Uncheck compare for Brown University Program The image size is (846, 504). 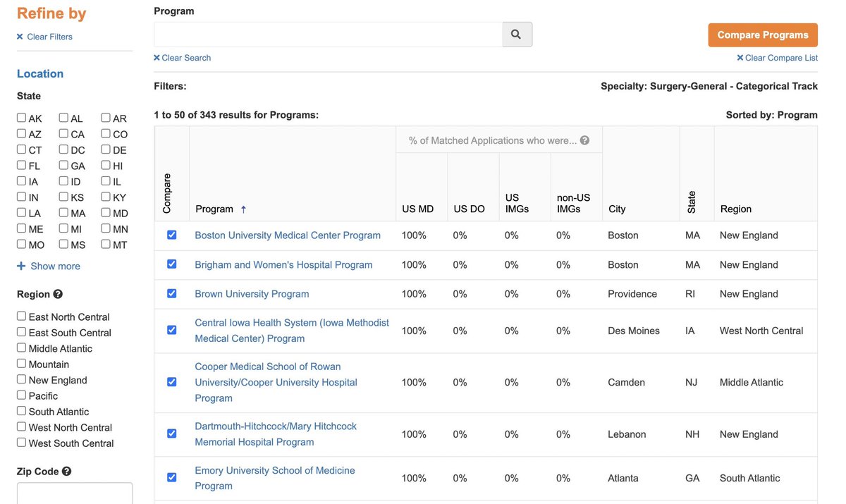(172, 293)
